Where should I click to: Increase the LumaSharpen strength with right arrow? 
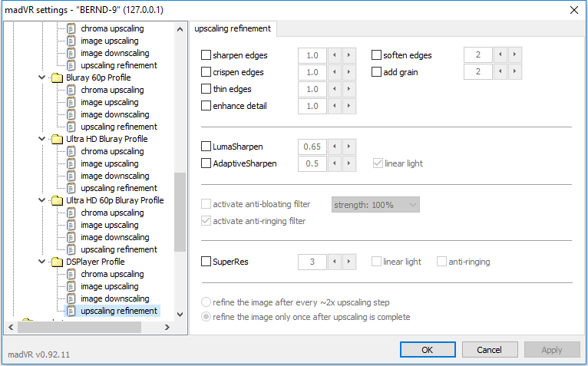[x=349, y=147]
